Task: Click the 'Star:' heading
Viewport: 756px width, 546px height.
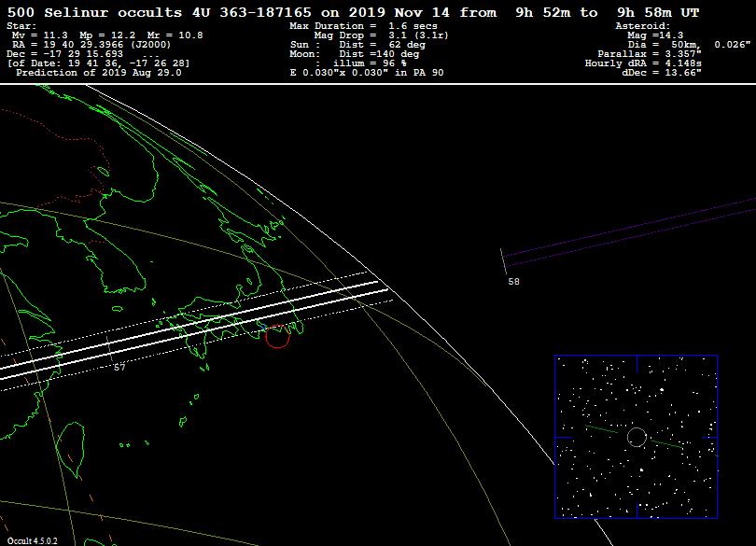Action: coord(21,26)
